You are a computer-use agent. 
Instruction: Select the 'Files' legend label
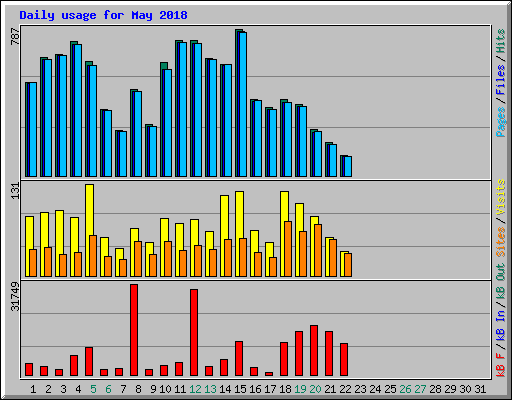point(501,80)
